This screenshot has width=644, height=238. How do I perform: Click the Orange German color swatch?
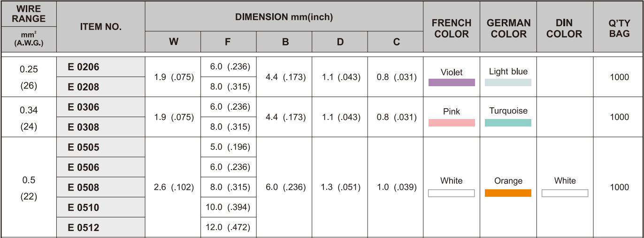coord(508,193)
